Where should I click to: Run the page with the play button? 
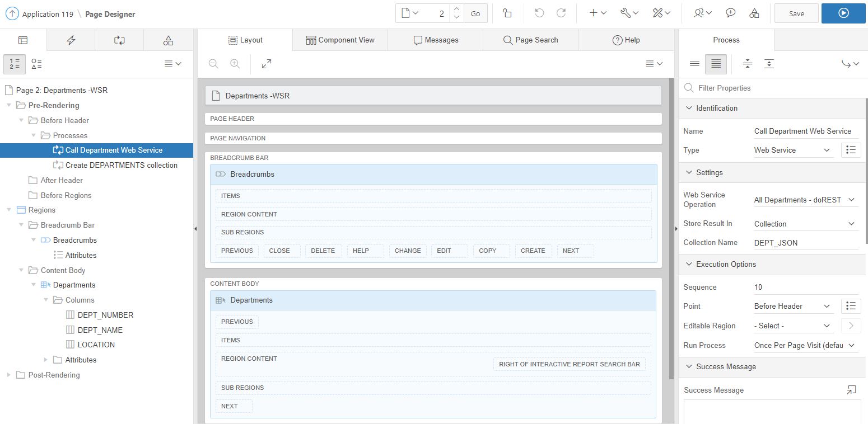click(x=843, y=13)
